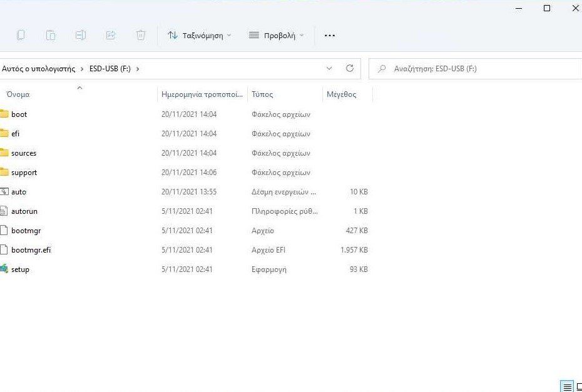Click the Copy icon in toolbar
The image size is (582, 392).
21,35
